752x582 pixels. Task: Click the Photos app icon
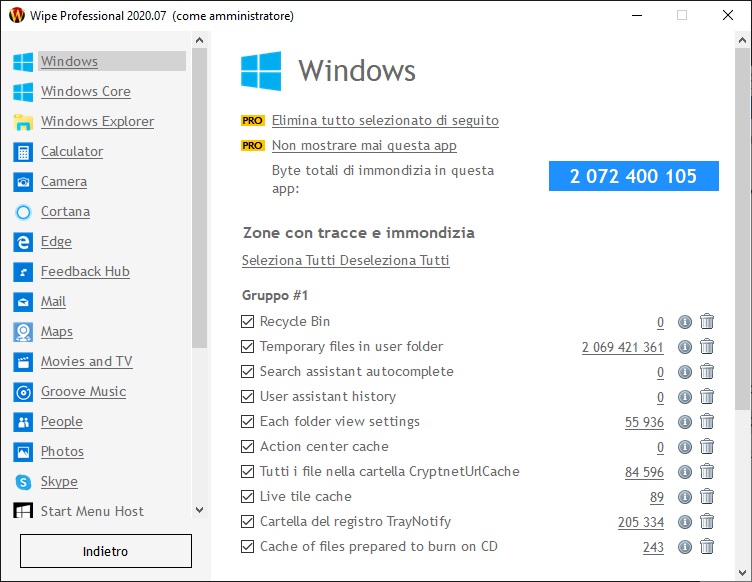(23, 452)
